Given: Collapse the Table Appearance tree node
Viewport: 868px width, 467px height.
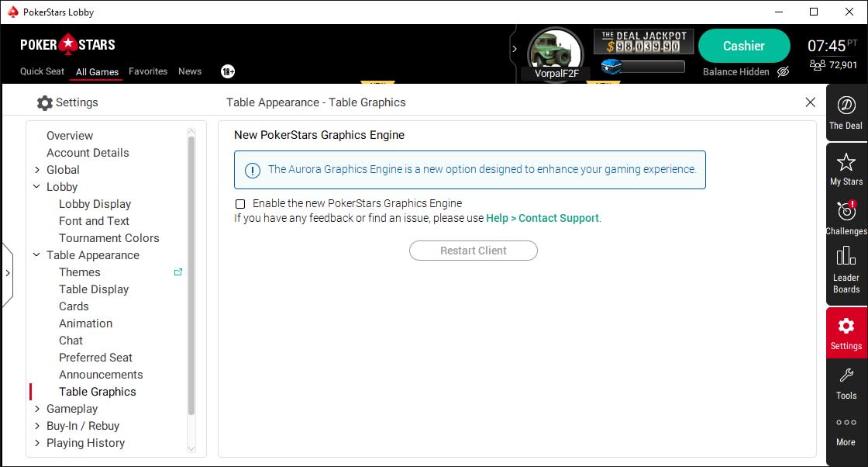Looking at the screenshot, I should pos(37,254).
